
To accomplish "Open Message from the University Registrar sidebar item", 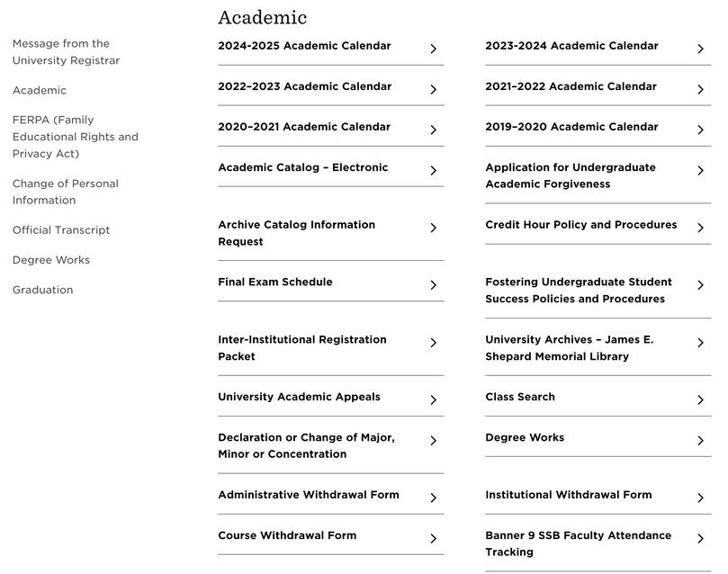I will pyautogui.click(x=66, y=52).
